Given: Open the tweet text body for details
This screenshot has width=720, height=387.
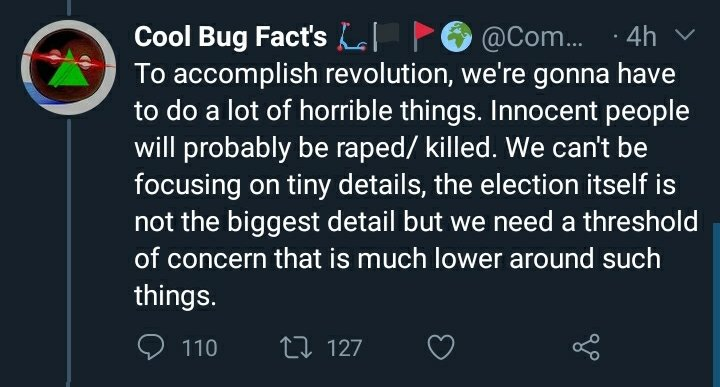Looking at the screenshot, I should [x=416, y=185].
